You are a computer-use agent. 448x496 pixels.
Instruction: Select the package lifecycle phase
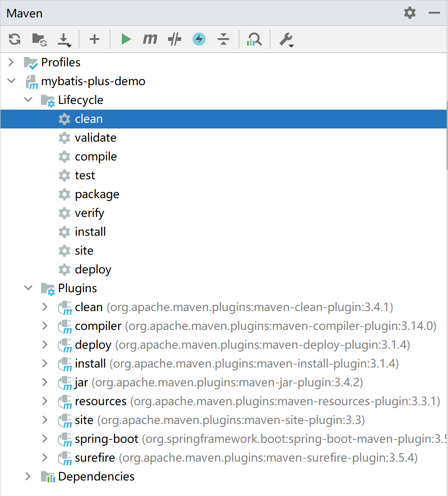point(97,194)
